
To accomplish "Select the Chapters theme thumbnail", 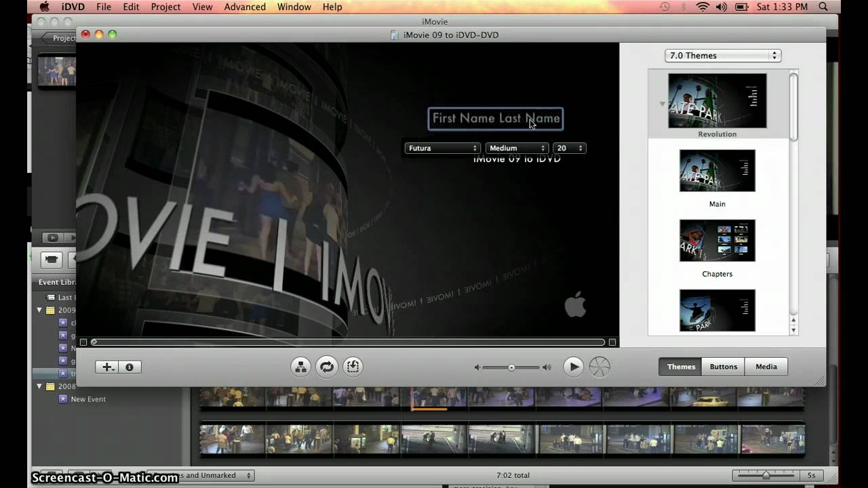I will point(717,241).
